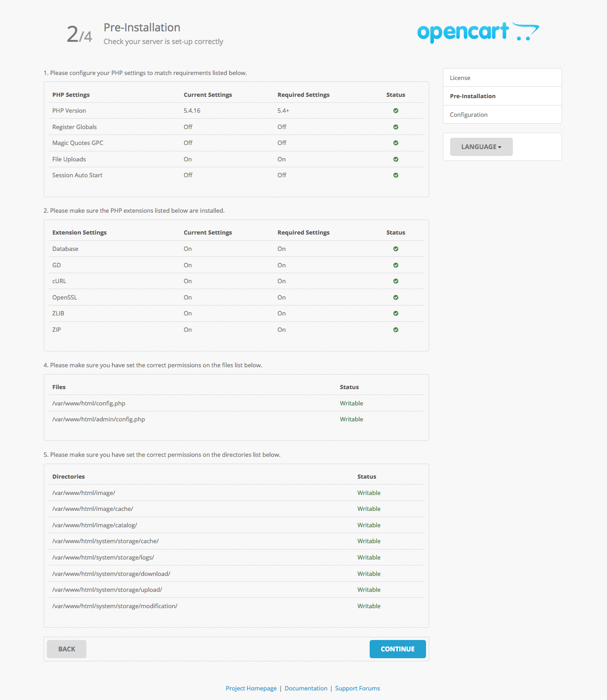607x700 pixels.
Task: Click the Back button
Action: tap(66, 649)
